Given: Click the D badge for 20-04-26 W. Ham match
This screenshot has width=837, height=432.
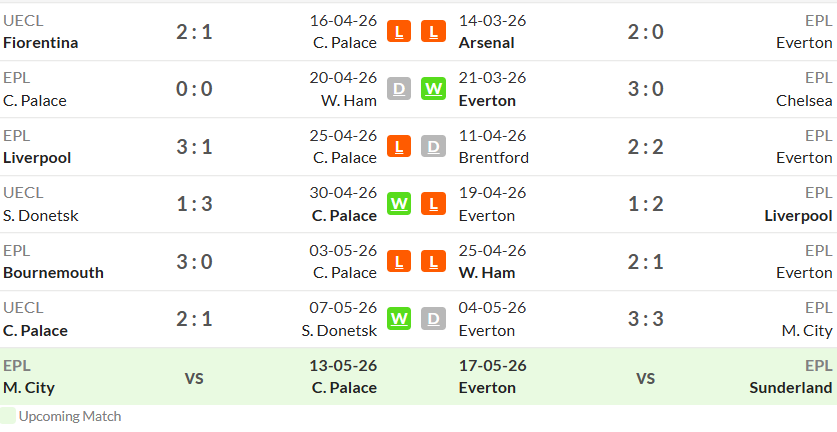Looking at the screenshot, I should pyautogui.click(x=399, y=89).
